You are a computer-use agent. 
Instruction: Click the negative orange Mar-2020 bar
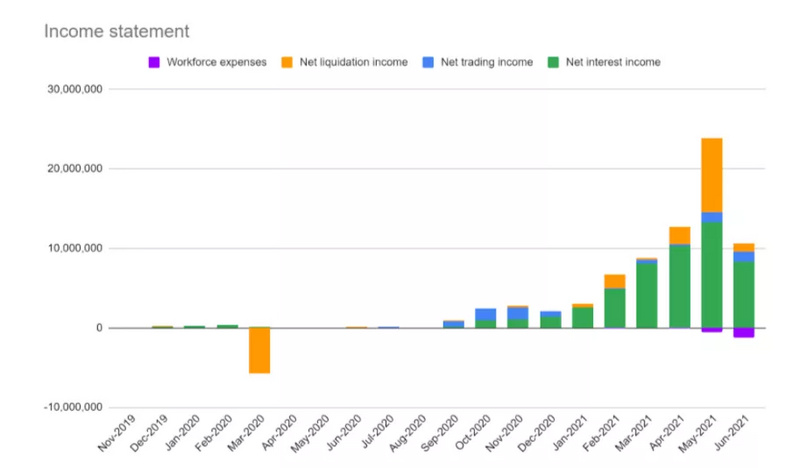[x=259, y=351]
